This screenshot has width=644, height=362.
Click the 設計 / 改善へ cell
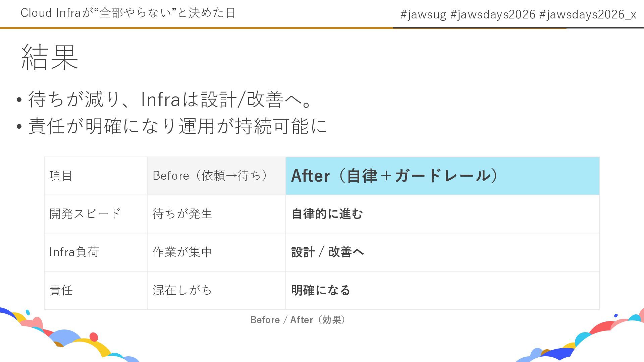coord(327,252)
